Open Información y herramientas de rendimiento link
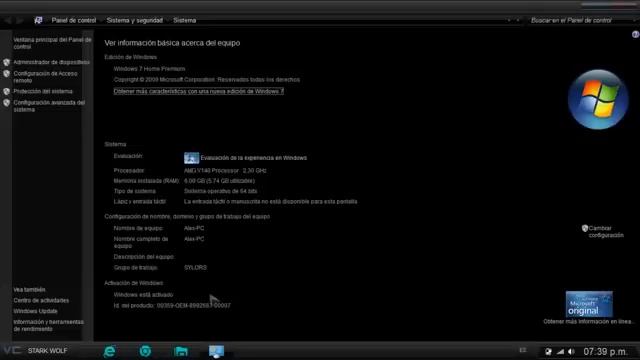 [49, 325]
